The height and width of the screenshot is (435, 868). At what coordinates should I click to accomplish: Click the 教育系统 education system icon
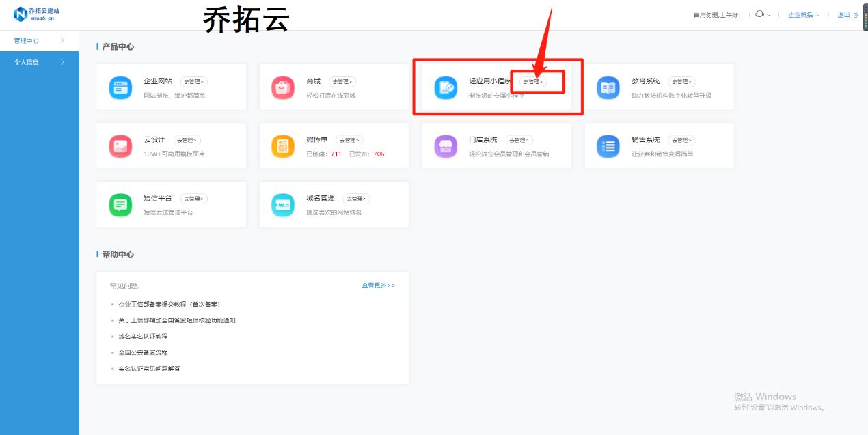point(608,87)
